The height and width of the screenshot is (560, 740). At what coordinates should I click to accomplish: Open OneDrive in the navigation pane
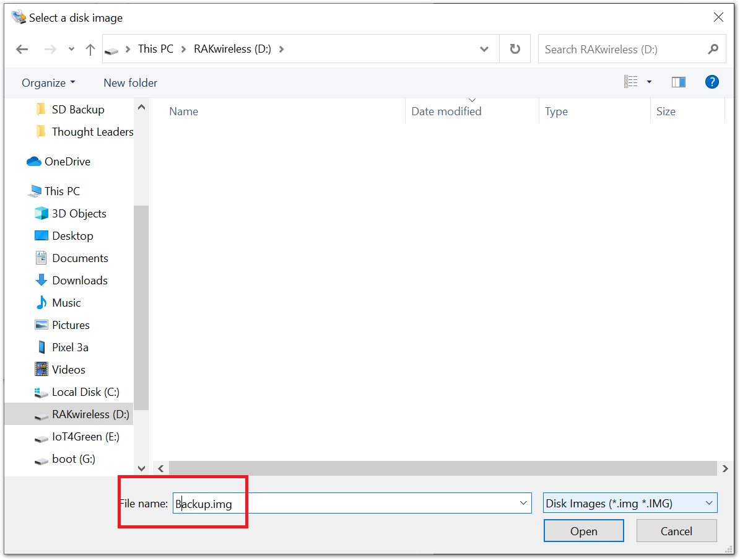click(67, 162)
